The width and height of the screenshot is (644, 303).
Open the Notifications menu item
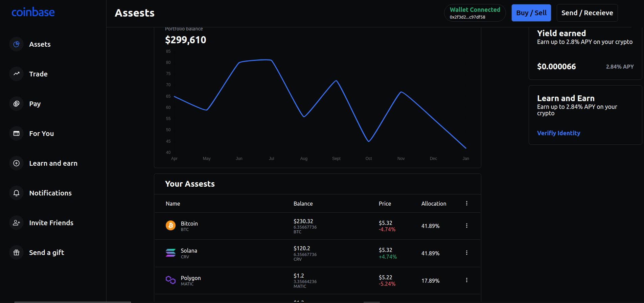50,193
